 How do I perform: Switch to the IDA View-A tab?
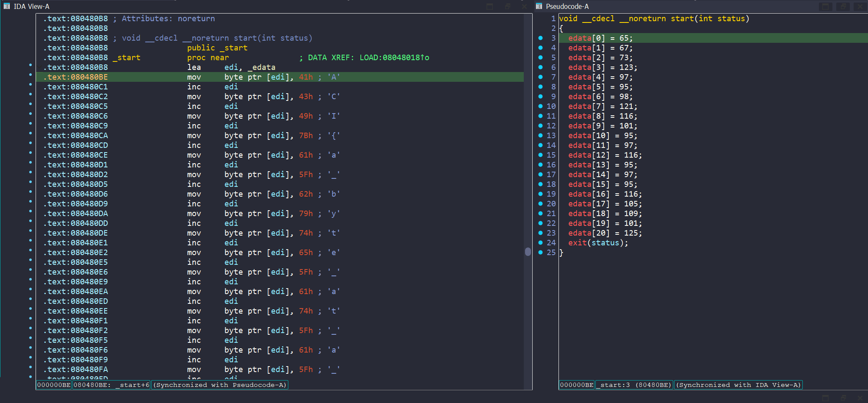(x=31, y=6)
